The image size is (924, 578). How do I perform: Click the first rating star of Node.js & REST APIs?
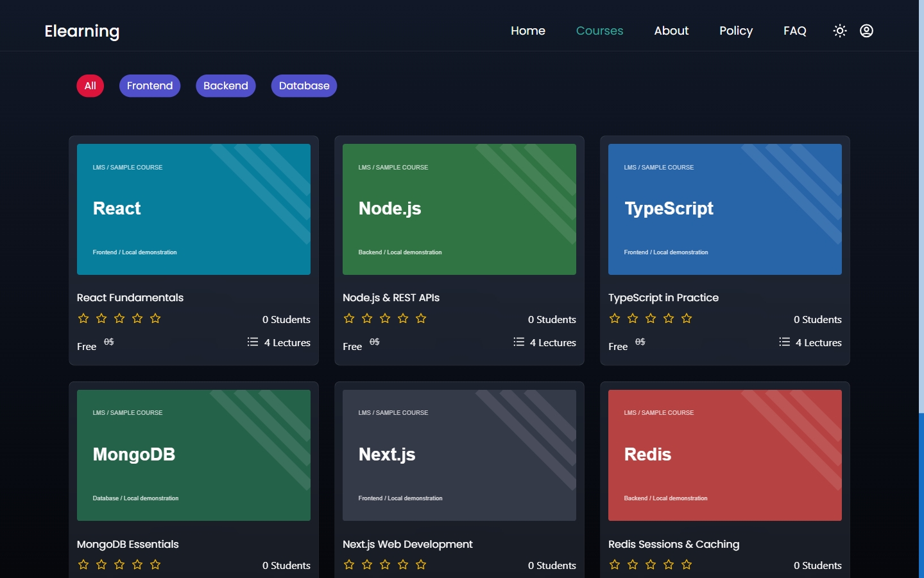349,319
